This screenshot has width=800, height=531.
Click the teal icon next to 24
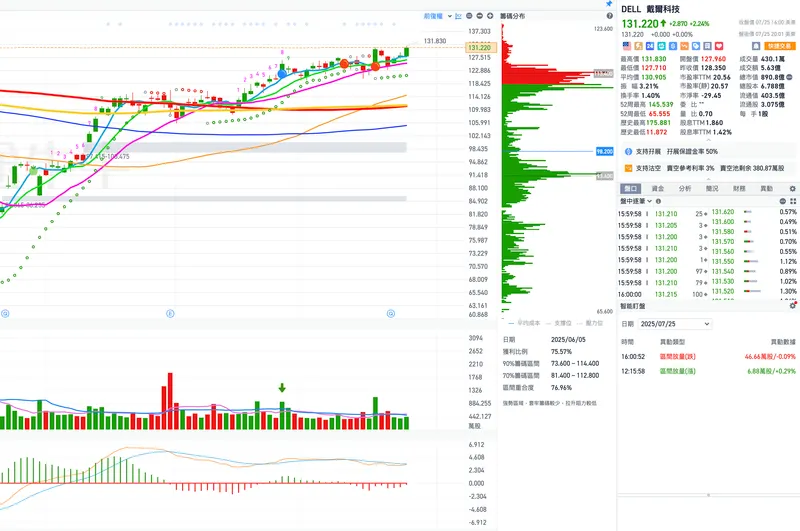pyautogui.click(x=661, y=46)
